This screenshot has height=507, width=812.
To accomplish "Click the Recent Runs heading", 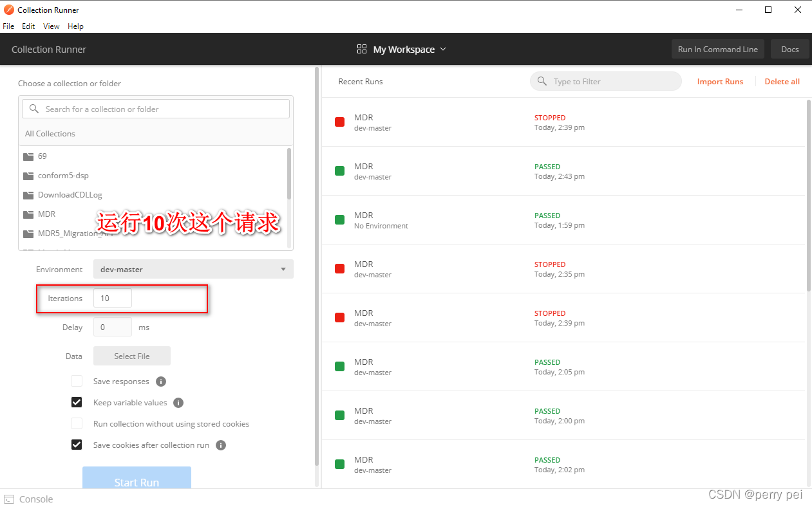I will tap(361, 82).
